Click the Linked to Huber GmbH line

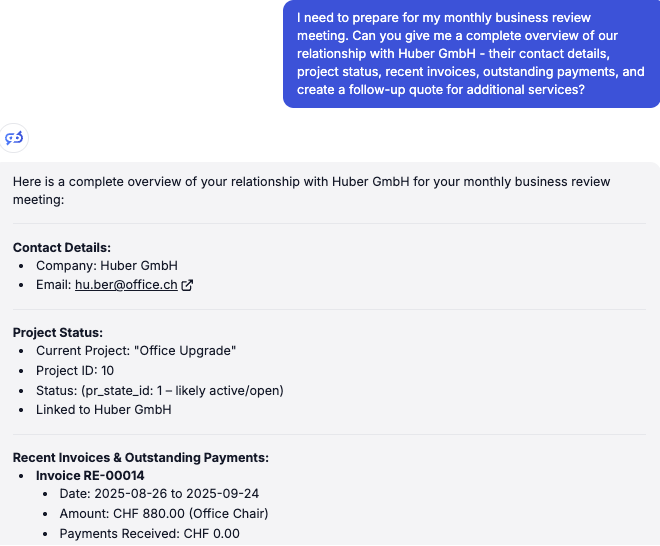click(104, 409)
